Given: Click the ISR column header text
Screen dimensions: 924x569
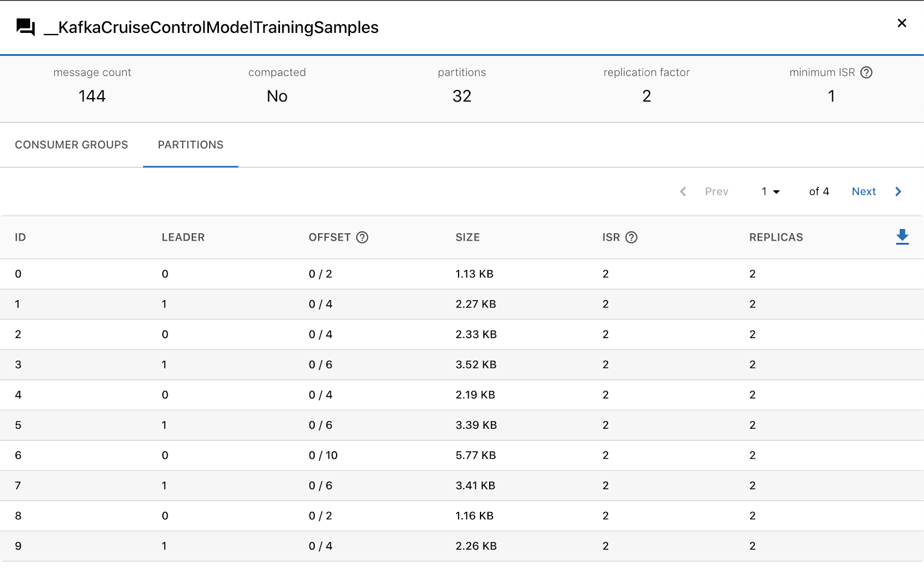Looking at the screenshot, I should [611, 237].
